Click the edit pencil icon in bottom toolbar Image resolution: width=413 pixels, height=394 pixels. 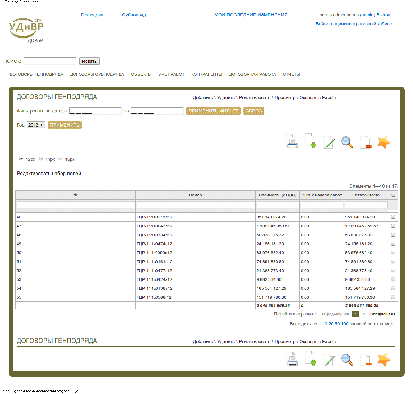[329, 360]
